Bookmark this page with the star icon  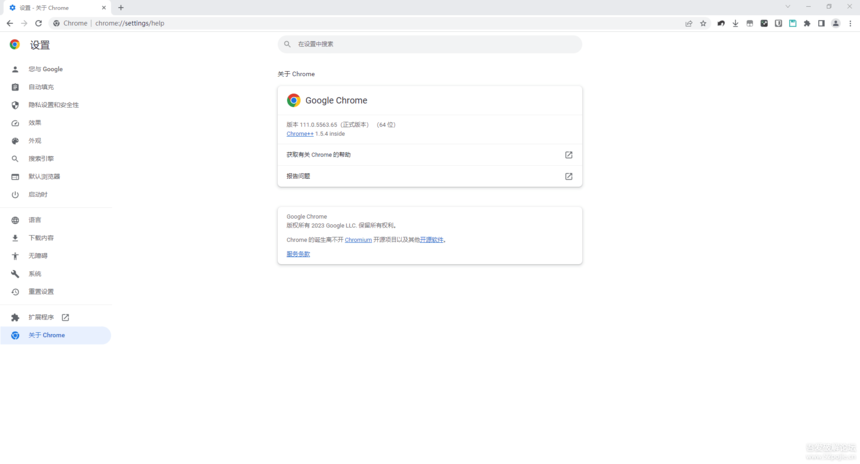[x=703, y=24]
